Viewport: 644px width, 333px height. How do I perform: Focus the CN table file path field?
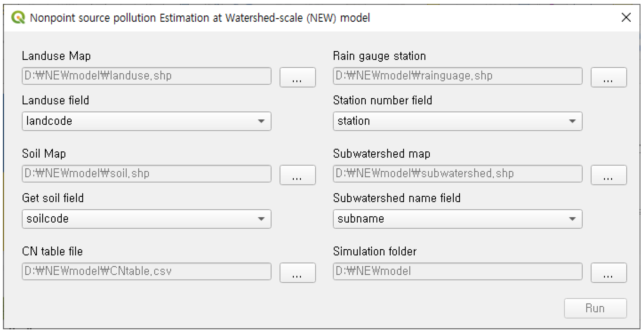(146, 271)
